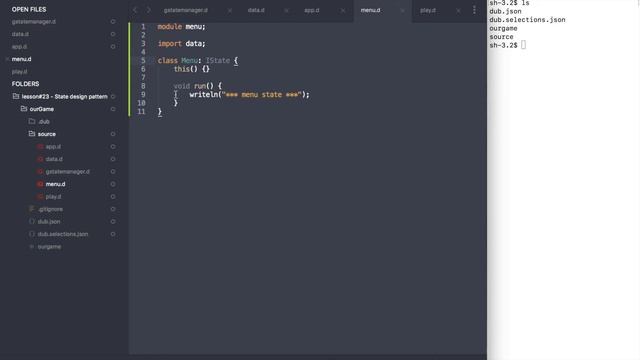Click the D file icon of gstatemanager.d

coord(40,171)
